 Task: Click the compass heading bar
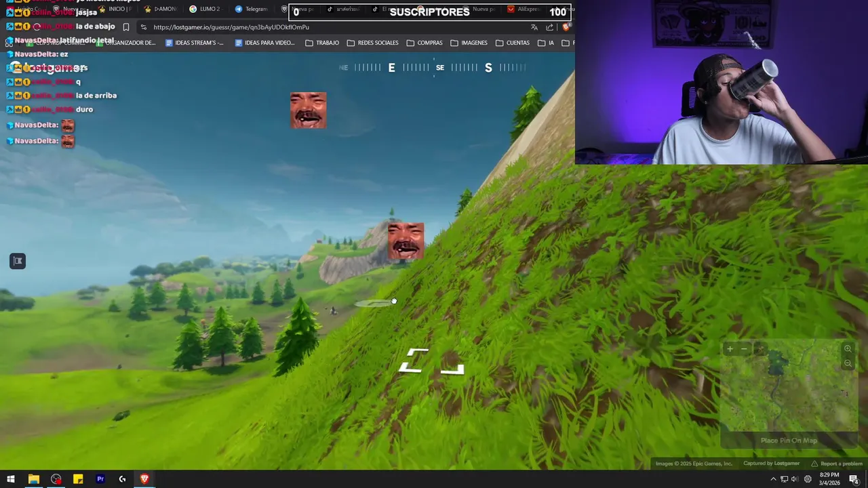point(434,67)
